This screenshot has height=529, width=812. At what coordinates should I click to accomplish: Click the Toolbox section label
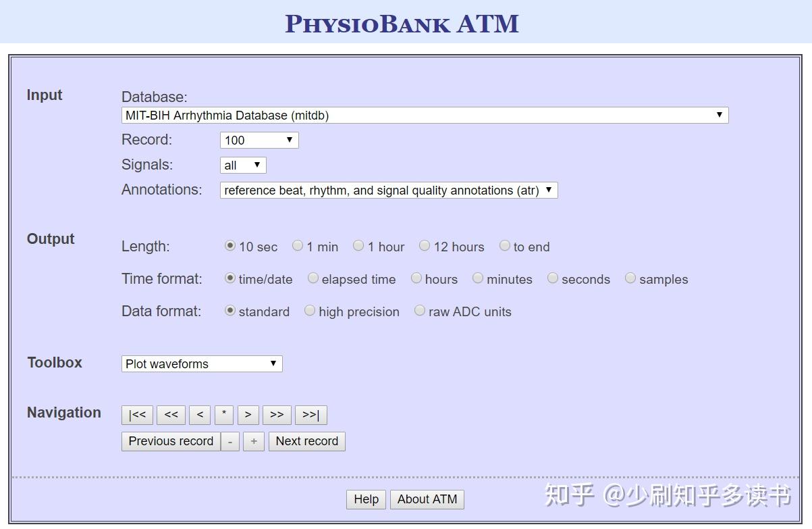coord(55,363)
